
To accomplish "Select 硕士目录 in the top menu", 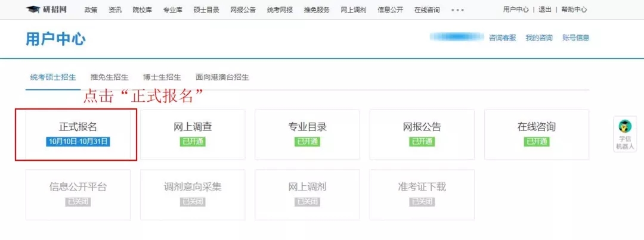I will pyautogui.click(x=206, y=10).
